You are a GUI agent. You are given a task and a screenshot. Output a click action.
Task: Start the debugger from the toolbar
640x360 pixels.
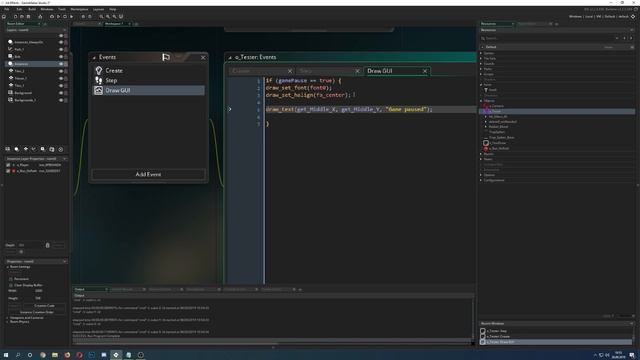52,17
